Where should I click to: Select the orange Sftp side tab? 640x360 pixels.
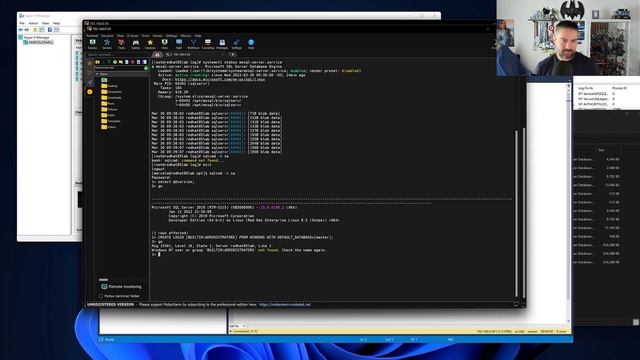tap(90, 92)
